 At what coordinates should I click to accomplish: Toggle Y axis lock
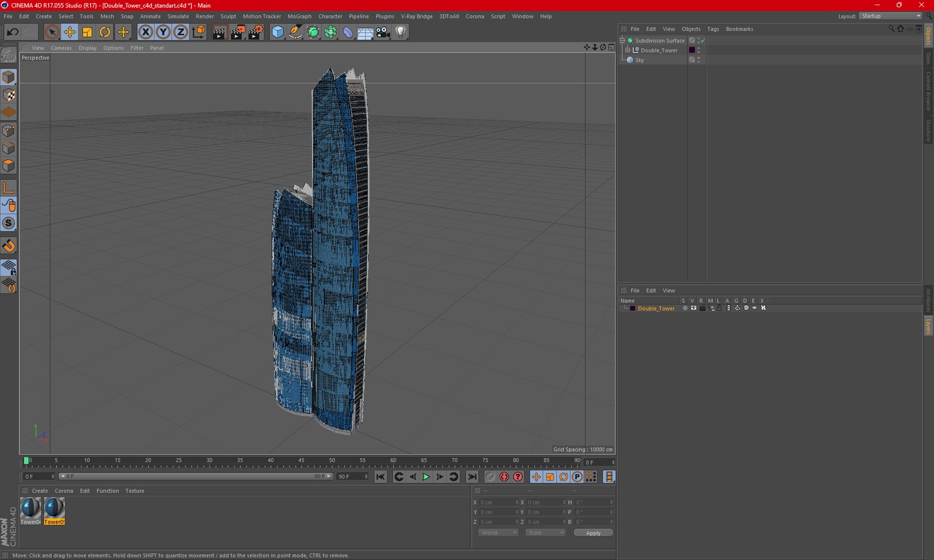tap(163, 32)
